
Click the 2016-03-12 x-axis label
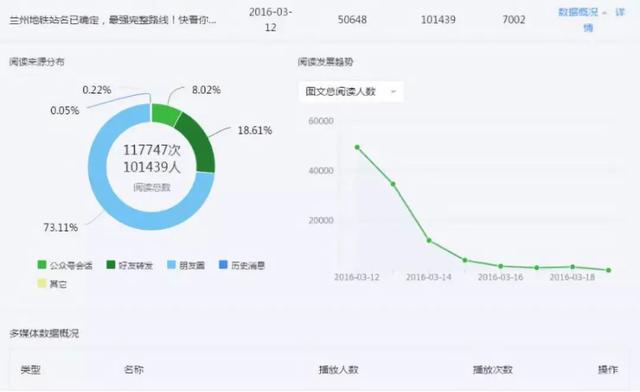357,277
